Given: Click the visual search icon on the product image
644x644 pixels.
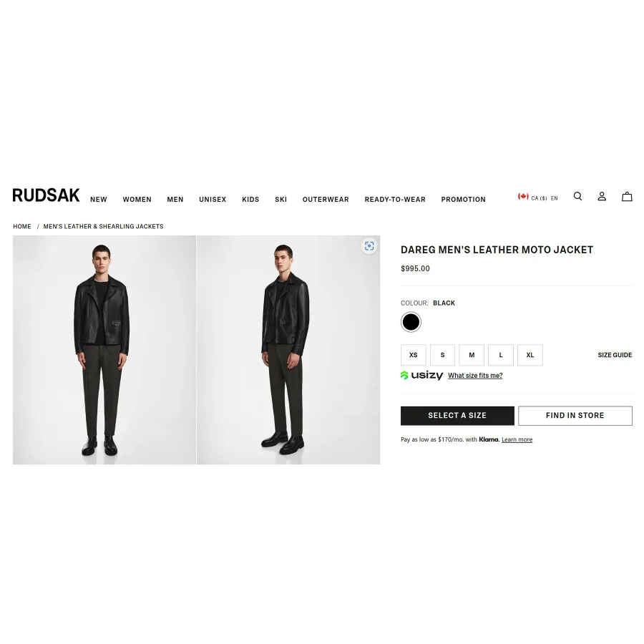Looking at the screenshot, I should (369, 245).
